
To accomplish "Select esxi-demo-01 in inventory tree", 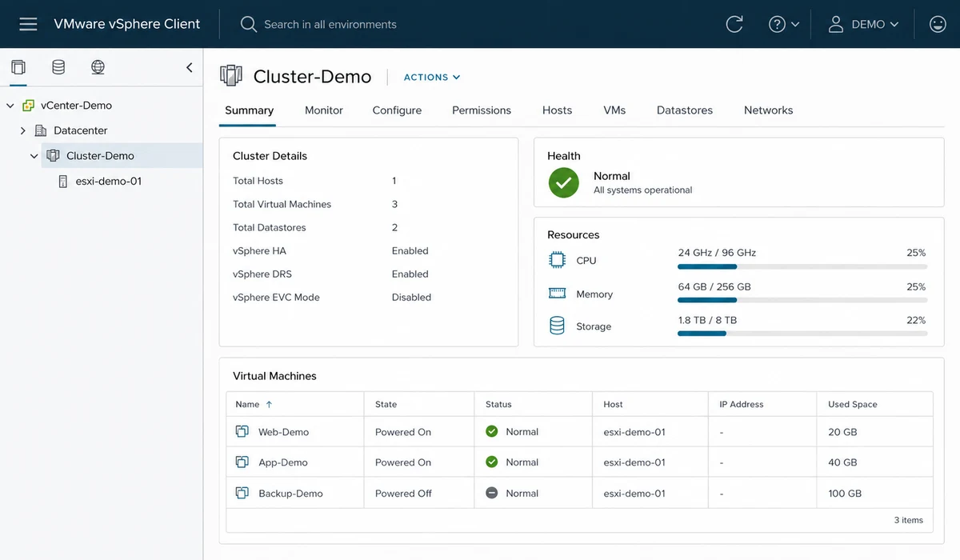I will (x=108, y=182).
